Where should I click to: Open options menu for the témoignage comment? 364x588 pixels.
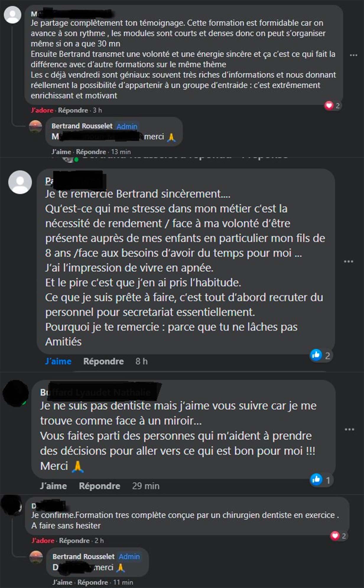(353, 55)
